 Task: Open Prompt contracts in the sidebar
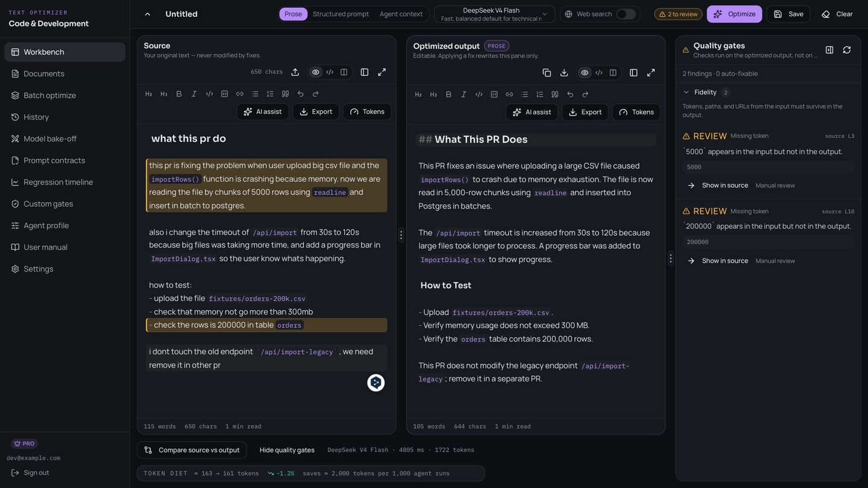pos(64,160)
